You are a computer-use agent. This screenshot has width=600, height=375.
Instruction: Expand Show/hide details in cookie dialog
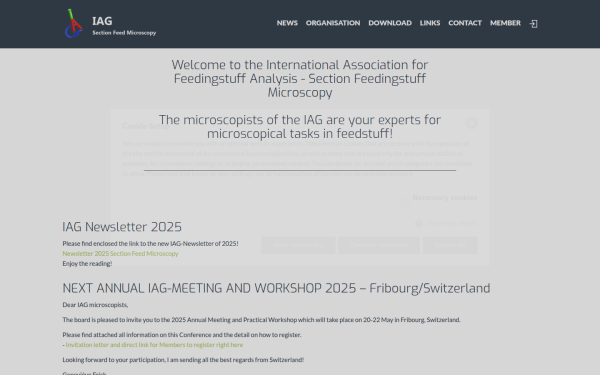[x=451, y=223]
